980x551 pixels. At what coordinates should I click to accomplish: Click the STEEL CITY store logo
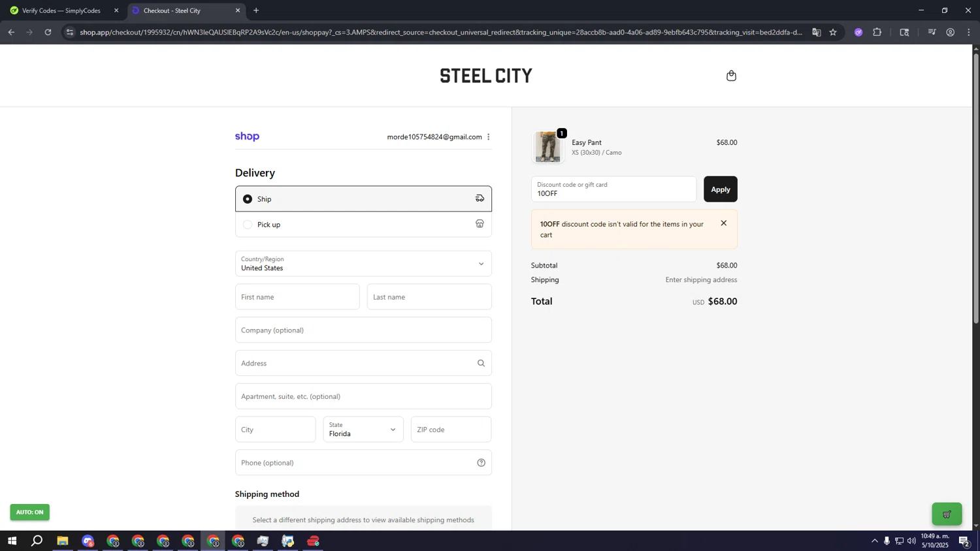(486, 76)
